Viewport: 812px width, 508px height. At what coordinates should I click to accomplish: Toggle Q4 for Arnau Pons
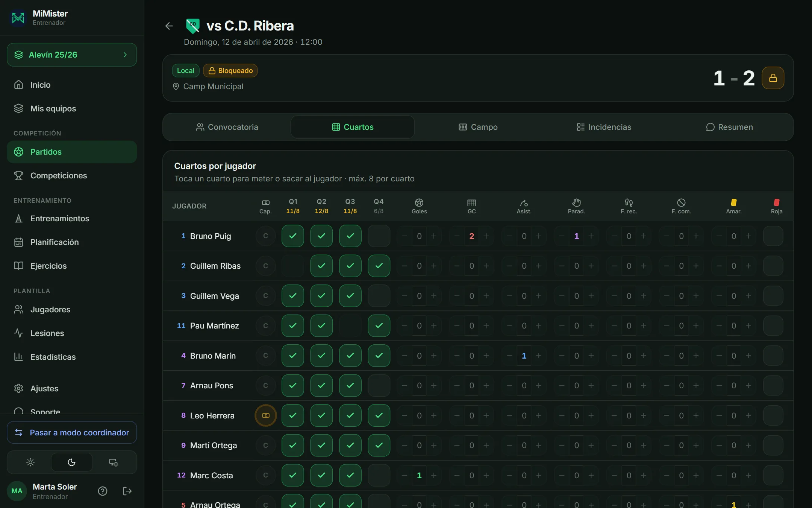[379, 385]
